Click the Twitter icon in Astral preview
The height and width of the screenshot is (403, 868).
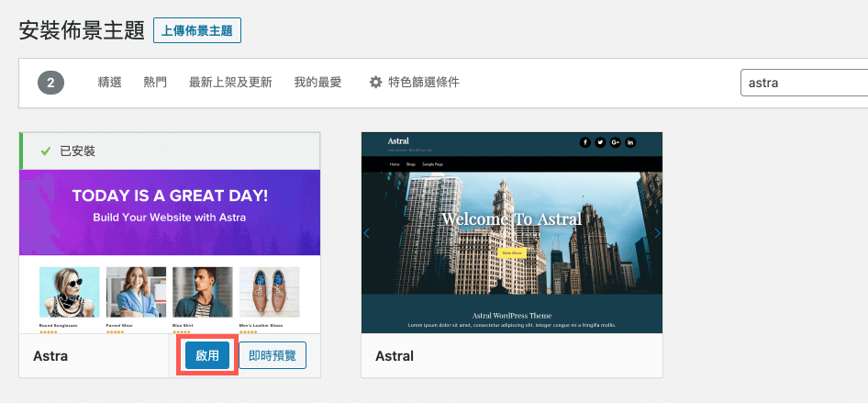coord(600,142)
